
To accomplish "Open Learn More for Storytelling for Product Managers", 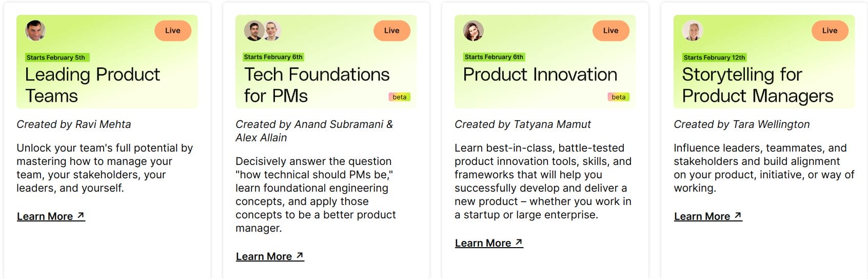I will [x=708, y=216].
